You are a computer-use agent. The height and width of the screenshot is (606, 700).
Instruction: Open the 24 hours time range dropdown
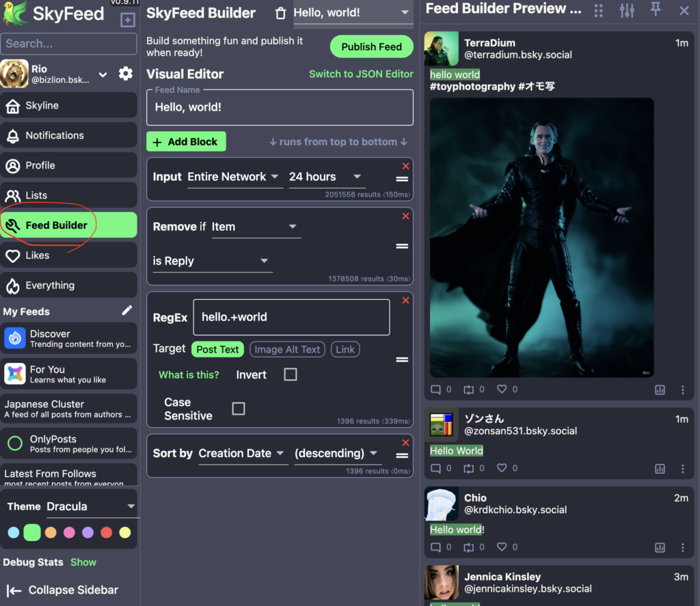point(326,177)
